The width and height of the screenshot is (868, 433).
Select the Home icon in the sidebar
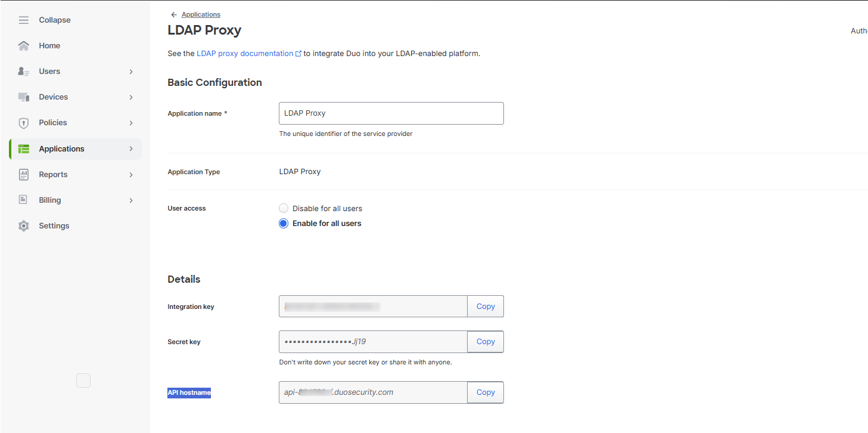click(23, 45)
